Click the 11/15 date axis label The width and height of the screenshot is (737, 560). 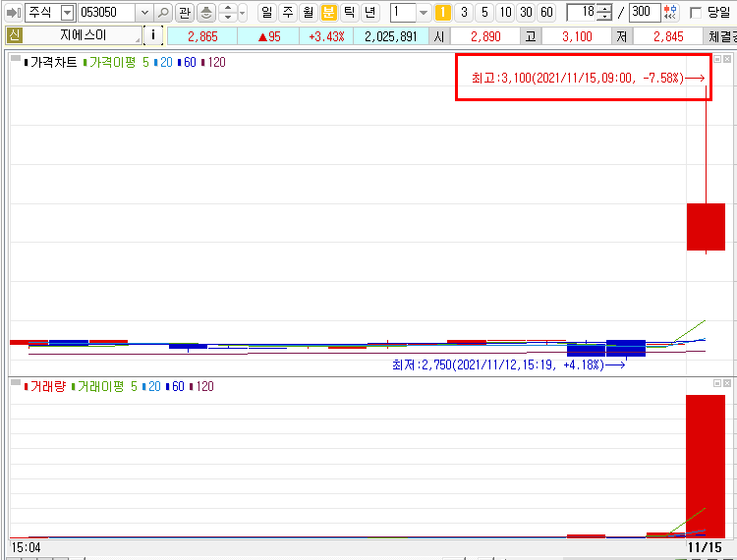[705, 547]
